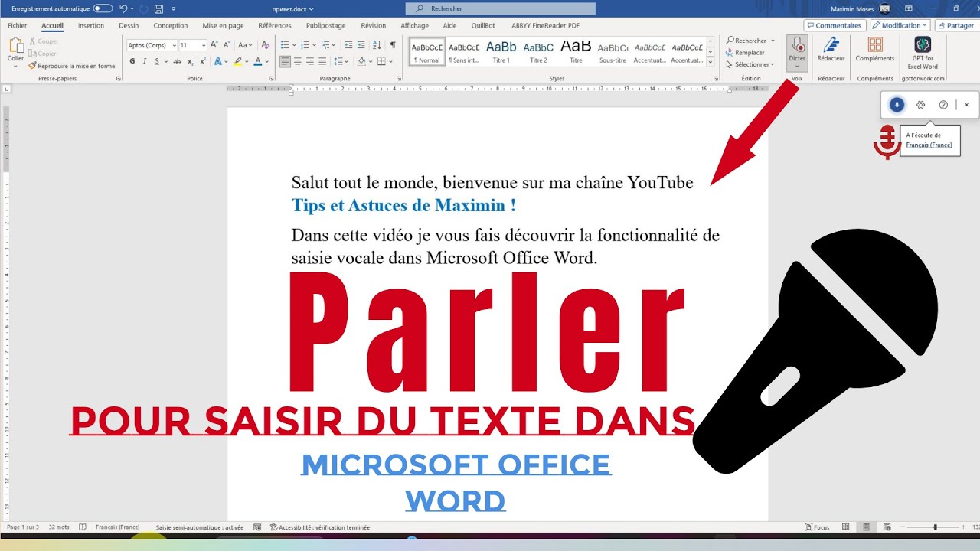This screenshot has height=551, width=980.
Task: Open dictation settings gear
Action: click(921, 105)
